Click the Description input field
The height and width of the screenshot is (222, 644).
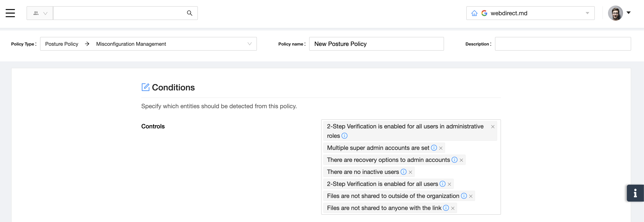coord(563,44)
